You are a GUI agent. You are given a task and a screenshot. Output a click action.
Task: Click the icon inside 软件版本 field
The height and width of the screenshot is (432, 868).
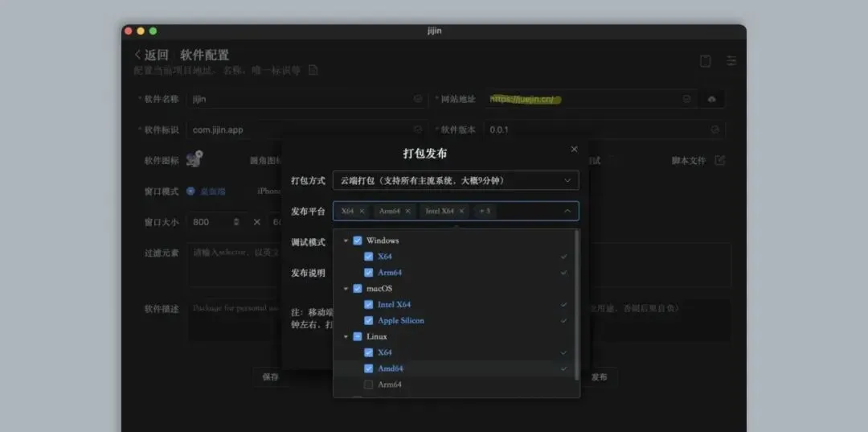[x=715, y=130]
